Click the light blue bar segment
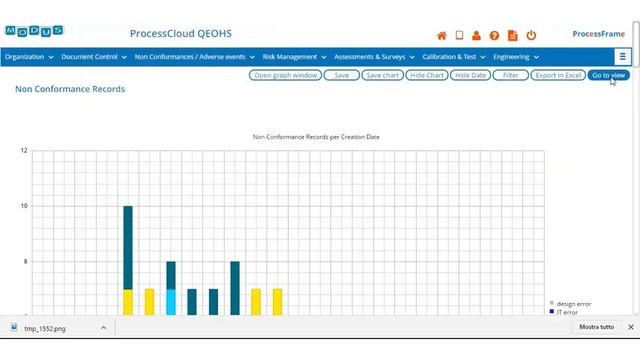Viewport: 640px width, 360px height. pos(171,302)
